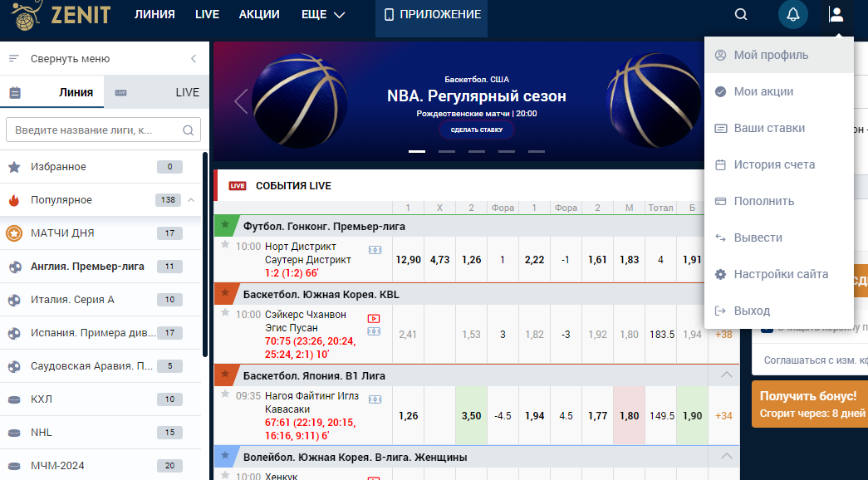Select second banner slide indicator
Viewport: 868px width, 480px height.
[x=447, y=151]
